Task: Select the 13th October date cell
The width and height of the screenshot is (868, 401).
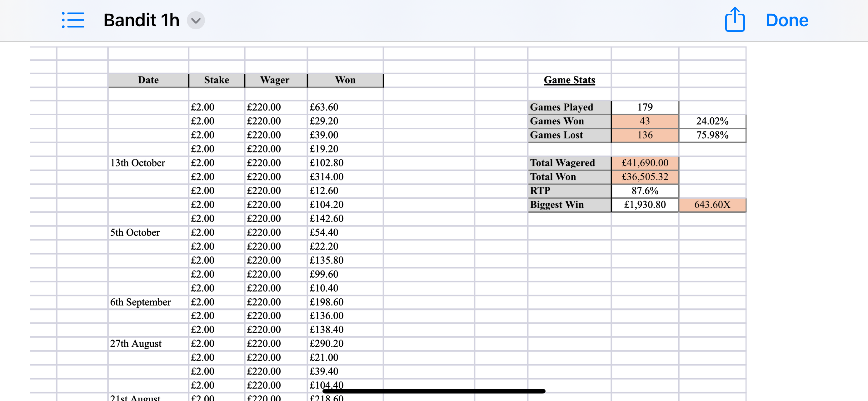Action: tap(148, 163)
